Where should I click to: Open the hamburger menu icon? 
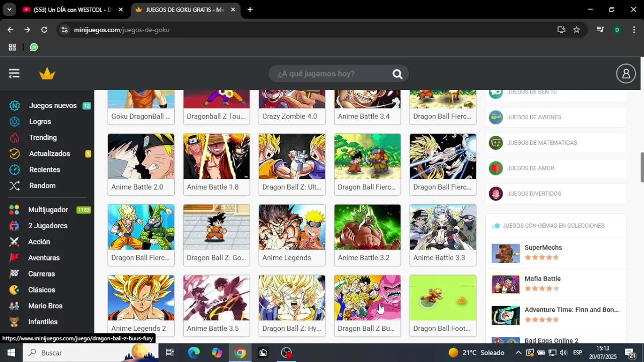(14, 74)
